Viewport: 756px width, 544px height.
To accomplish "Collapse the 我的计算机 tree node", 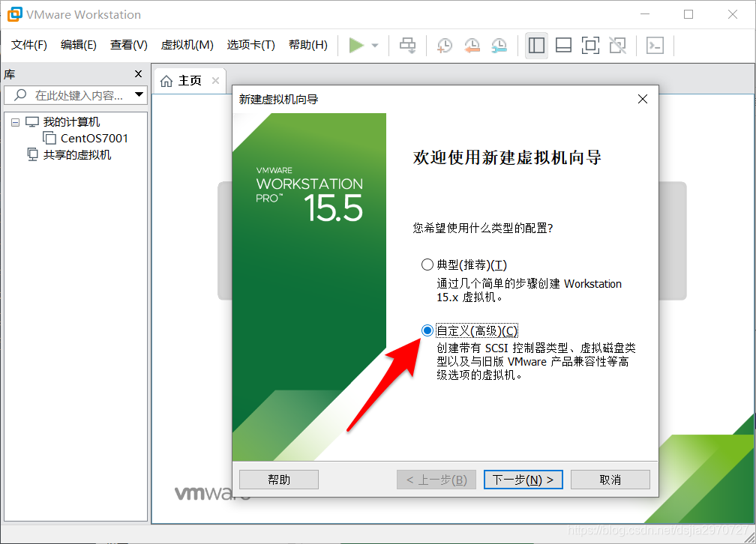I will pyautogui.click(x=16, y=122).
